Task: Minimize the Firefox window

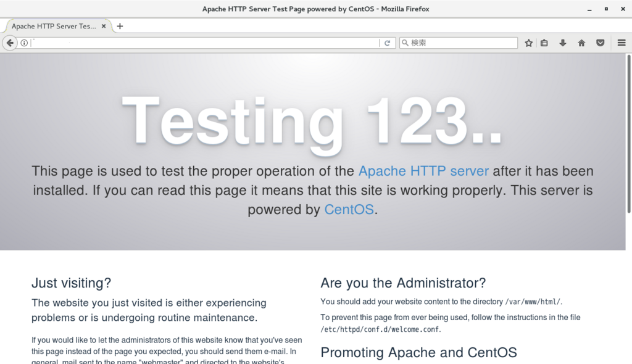Action: click(589, 9)
